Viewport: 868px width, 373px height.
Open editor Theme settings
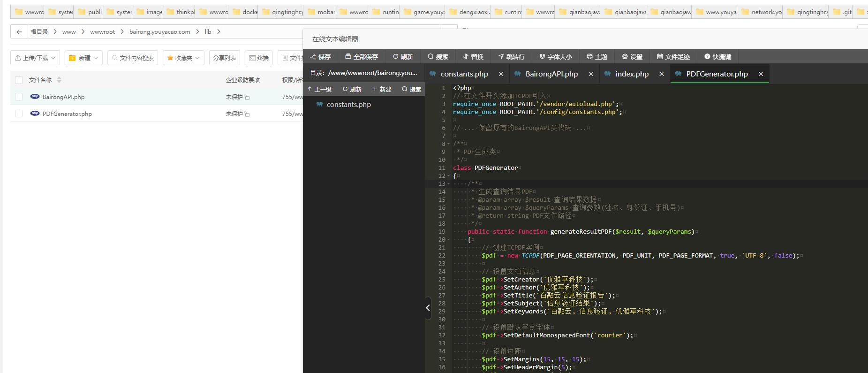point(597,57)
